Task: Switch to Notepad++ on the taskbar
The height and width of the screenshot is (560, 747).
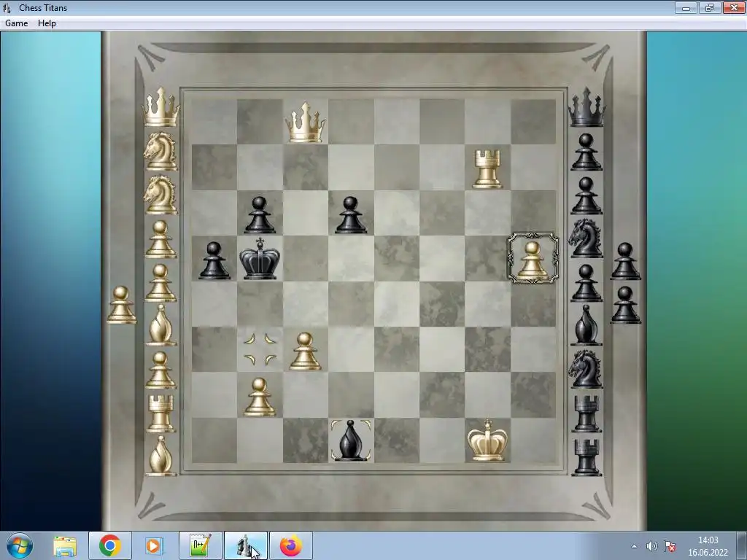Action: [201, 545]
